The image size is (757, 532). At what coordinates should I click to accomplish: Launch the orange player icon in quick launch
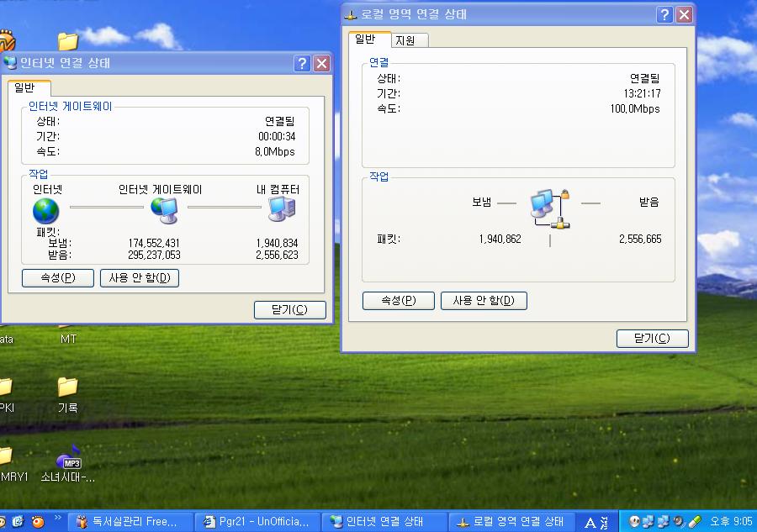pos(38,521)
